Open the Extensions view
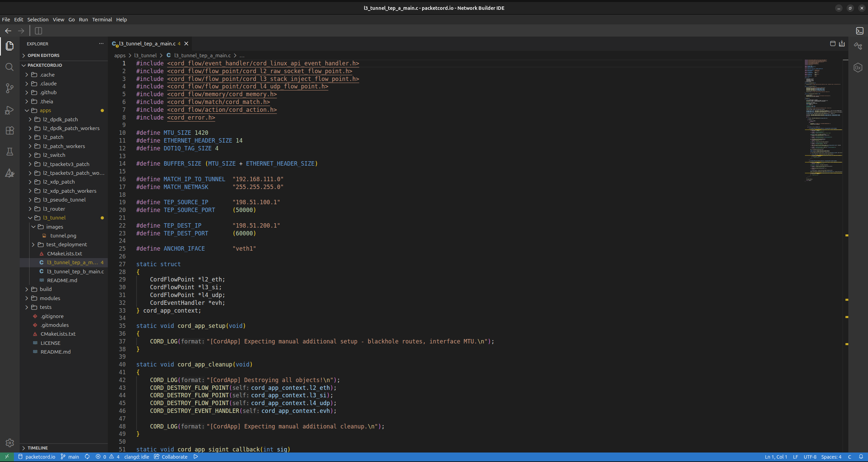 coord(9,130)
